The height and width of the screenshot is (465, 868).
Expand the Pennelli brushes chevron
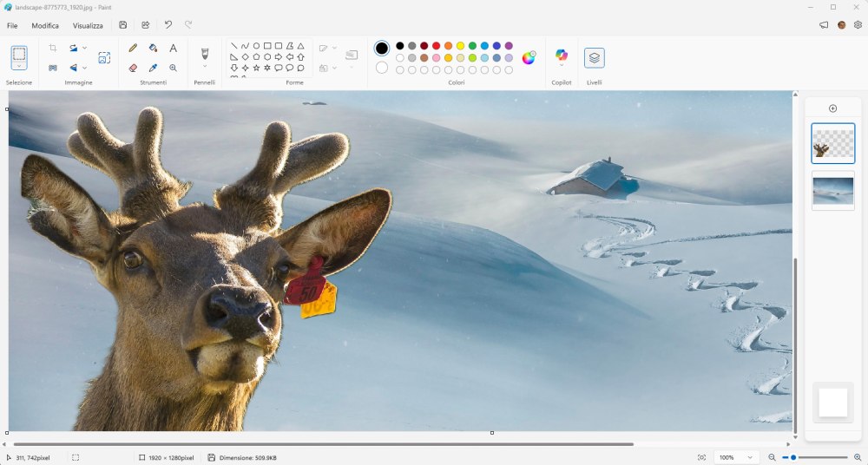pyautogui.click(x=204, y=67)
